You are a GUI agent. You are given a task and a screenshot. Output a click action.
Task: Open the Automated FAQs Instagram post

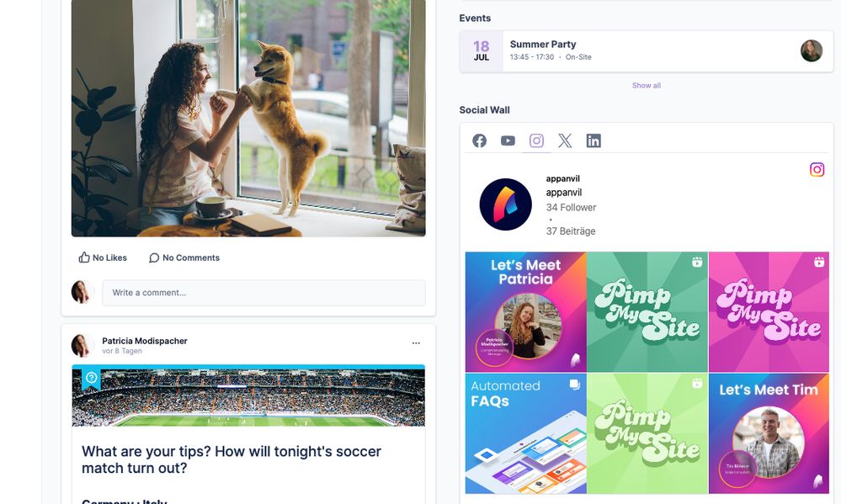point(525,433)
